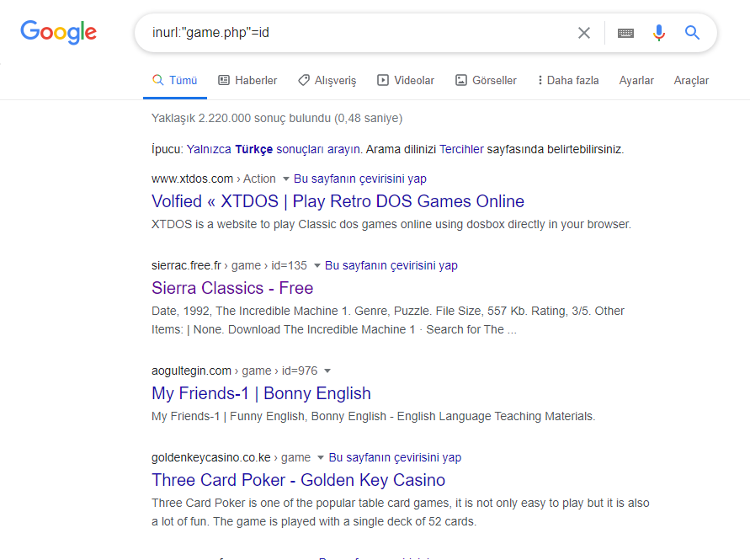Screen dimensions: 750x560
Task: Expand dropdown arrow next to goldenkeycasino.co.ke
Action: pos(321,457)
